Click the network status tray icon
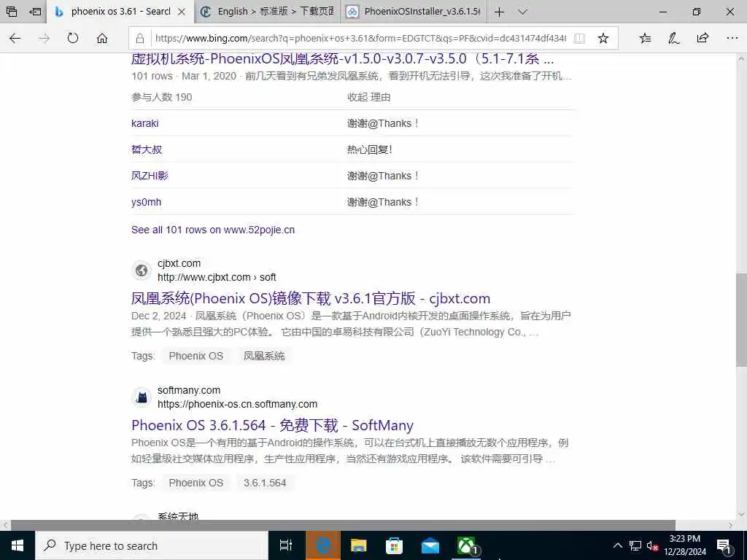This screenshot has width=747, height=560. click(635, 545)
